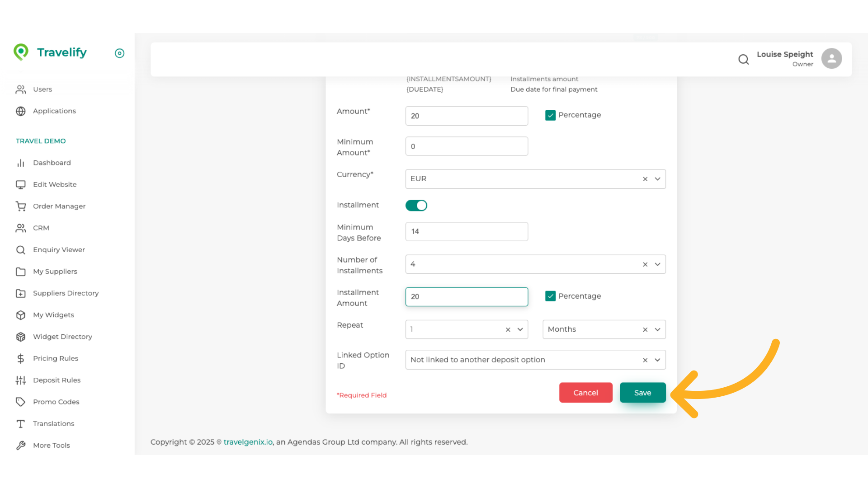
Task: Open Widget Directory cube icon
Action: (x=21, y=337)
